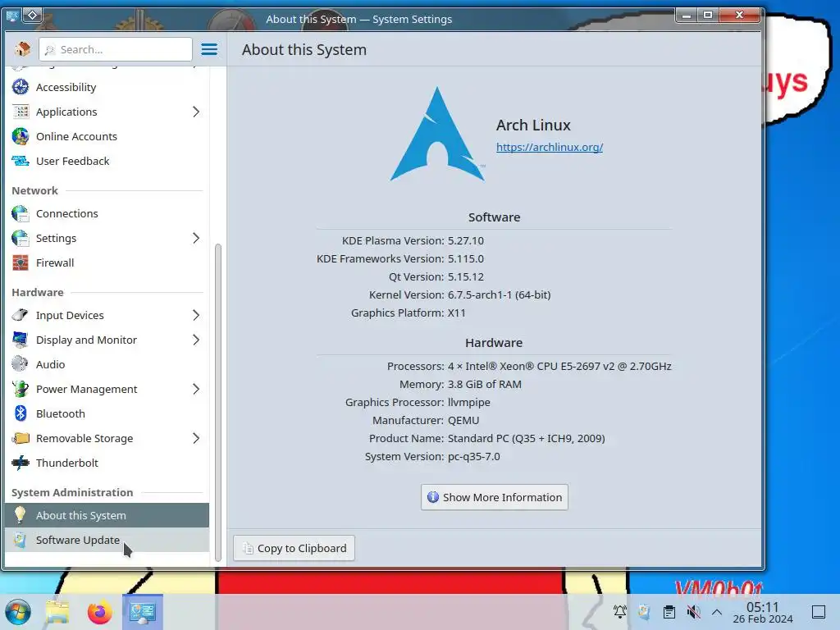This screenshot has height=630, width=840.
Task: Expand hidden tray icons arrow
Action: 717,612
